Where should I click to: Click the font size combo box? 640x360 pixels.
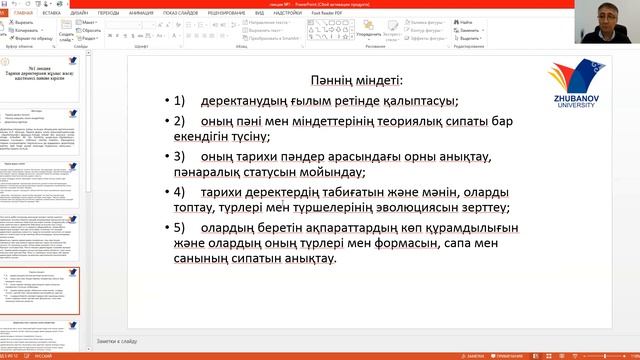click(148, 25)
